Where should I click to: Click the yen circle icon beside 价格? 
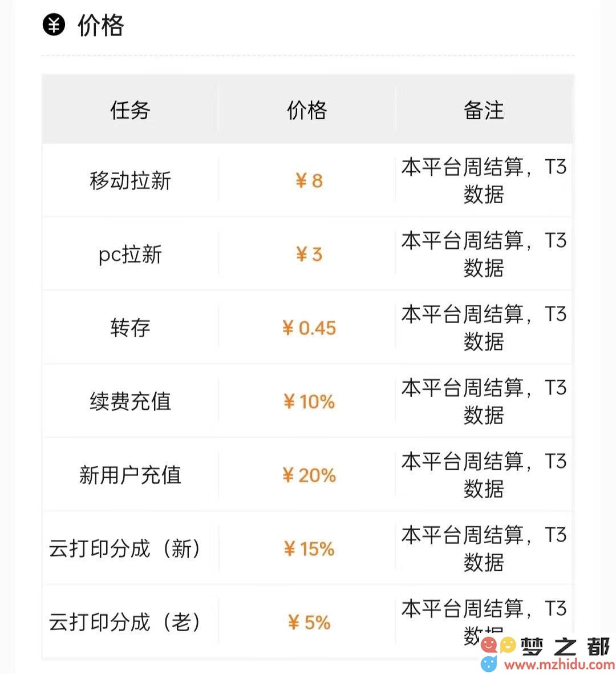click(54, 25)
